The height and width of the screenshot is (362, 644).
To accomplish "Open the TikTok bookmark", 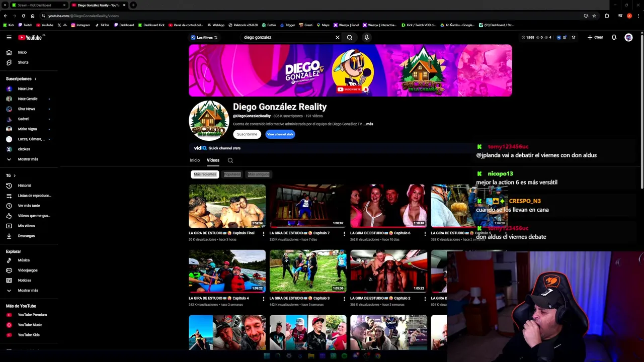I will tap(102, 25).
